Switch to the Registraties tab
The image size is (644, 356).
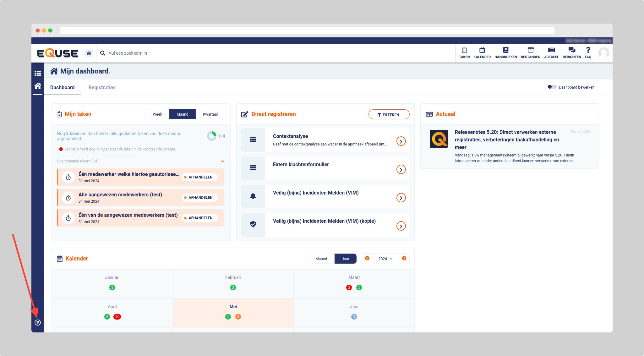click(102, 87)
